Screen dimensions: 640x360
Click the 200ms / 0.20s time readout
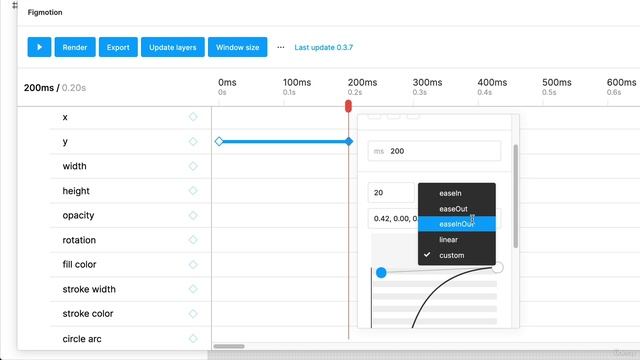(55, 88)
